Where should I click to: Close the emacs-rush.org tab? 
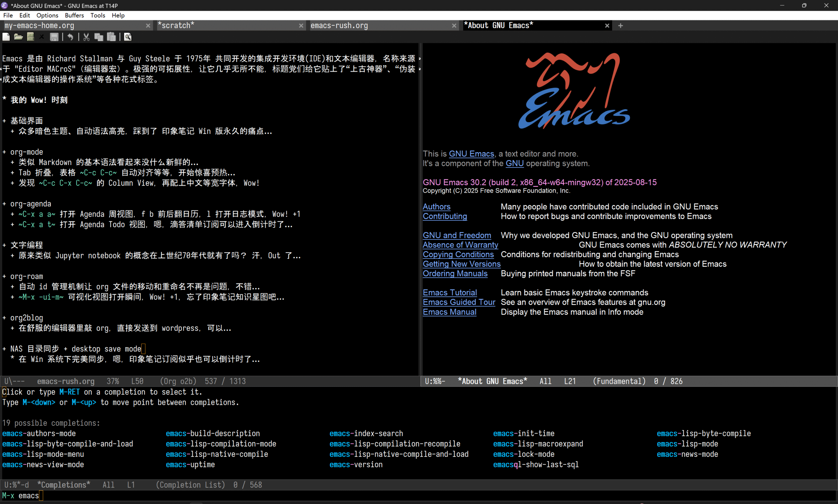coord(454,26)
